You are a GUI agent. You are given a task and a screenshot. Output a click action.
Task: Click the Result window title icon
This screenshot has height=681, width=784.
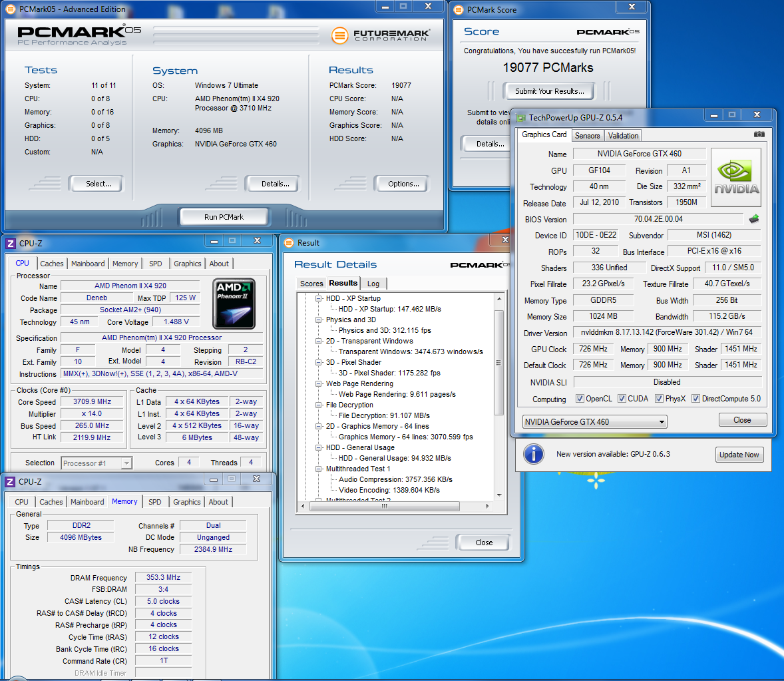(289, 243)
